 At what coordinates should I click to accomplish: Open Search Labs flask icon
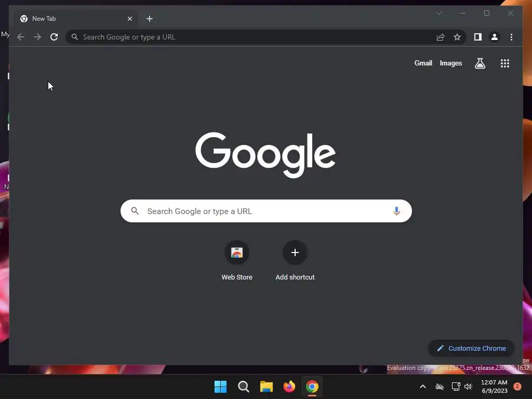tap(480, 63)
